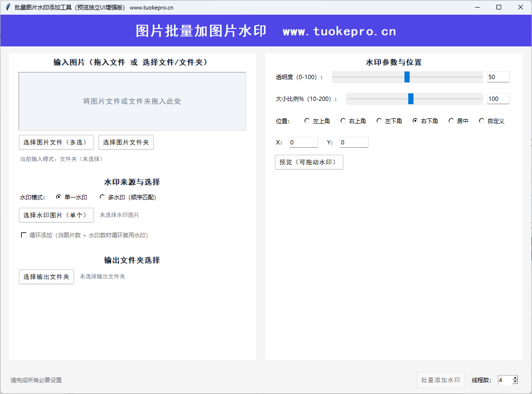Click 选择图片文件夹 button
Viewport: 532px width, 394px height.
pos(126,142)
